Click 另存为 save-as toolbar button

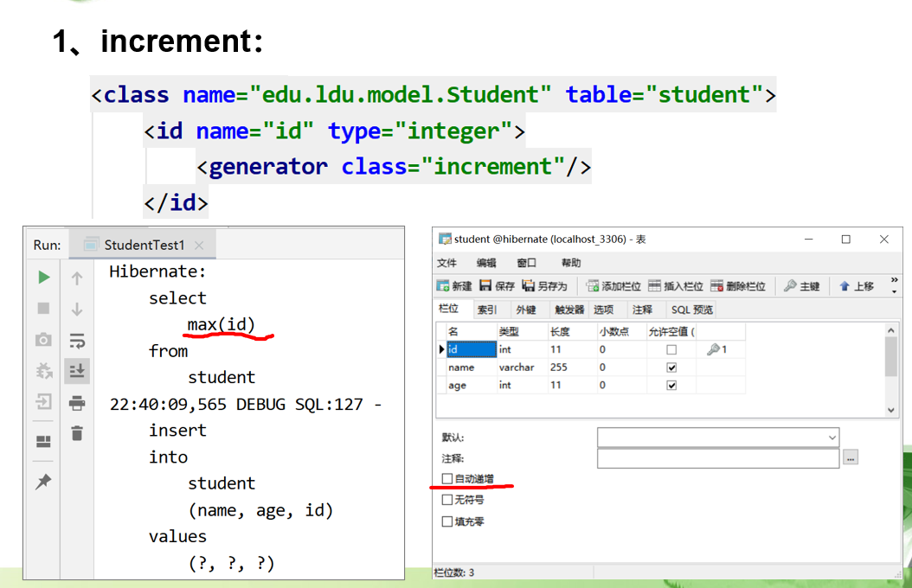point(544,286)
